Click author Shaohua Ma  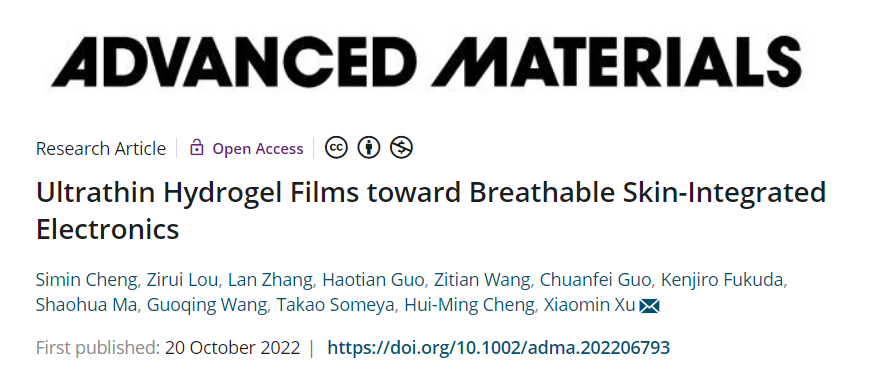pyautogui.click(x=86, y=305)
